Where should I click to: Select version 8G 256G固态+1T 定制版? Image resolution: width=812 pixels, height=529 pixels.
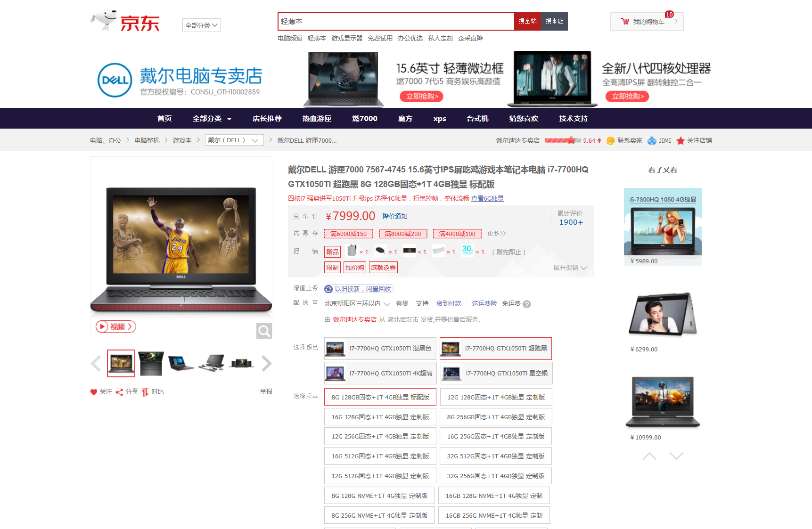[x=496, y=417]
